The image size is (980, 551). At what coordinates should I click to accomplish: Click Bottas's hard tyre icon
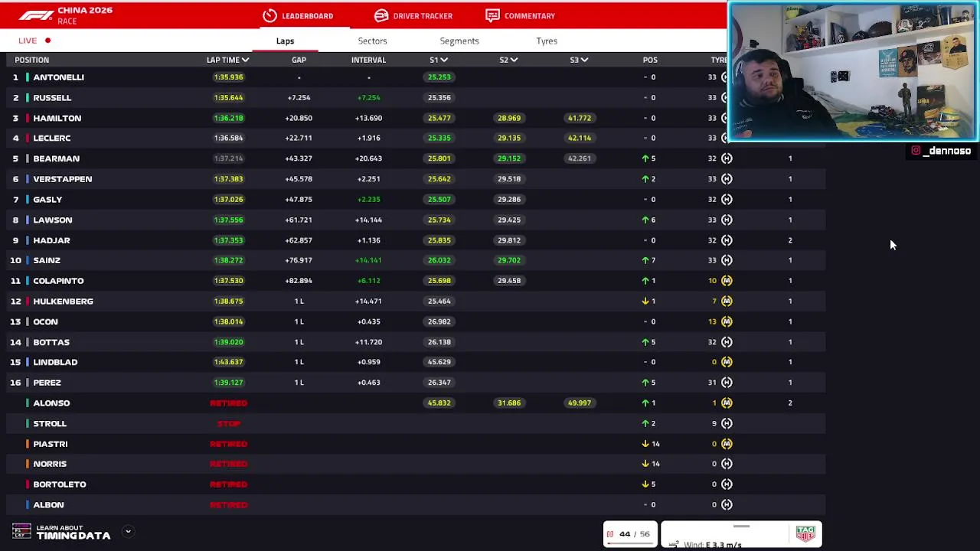point(727,342)
